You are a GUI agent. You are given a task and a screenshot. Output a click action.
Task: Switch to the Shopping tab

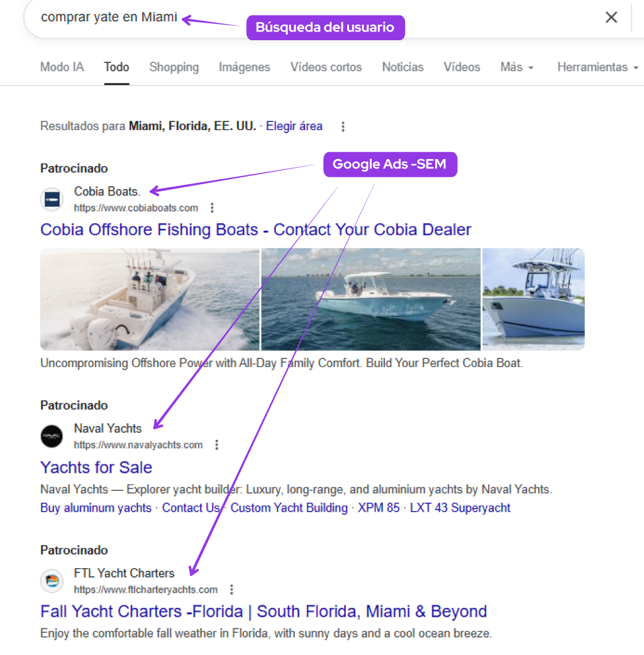pos(174,67)
